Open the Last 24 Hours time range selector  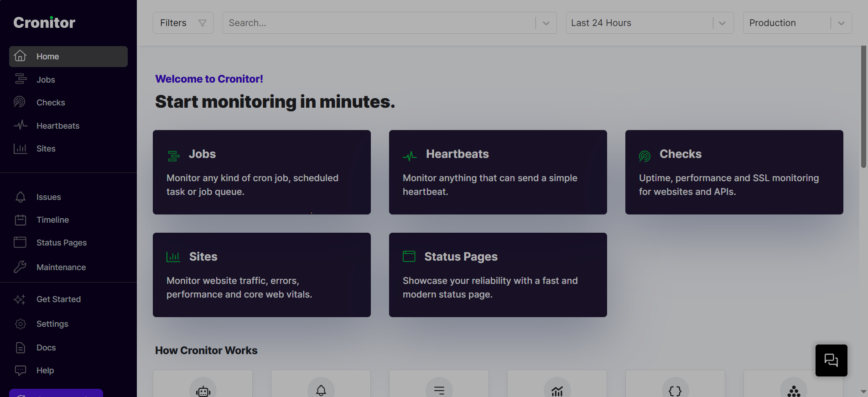pyautogui.click(x=650, y=23)
